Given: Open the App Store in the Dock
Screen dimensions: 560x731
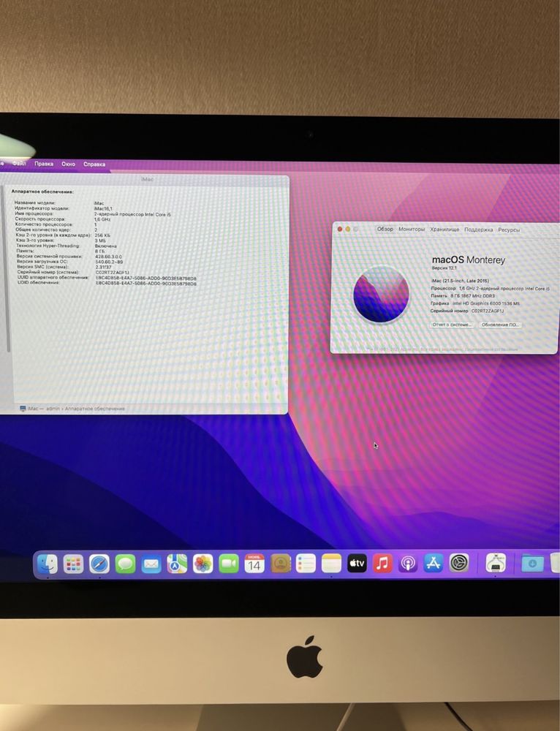Looking at the screenshot, I should [x=434, y=563].
